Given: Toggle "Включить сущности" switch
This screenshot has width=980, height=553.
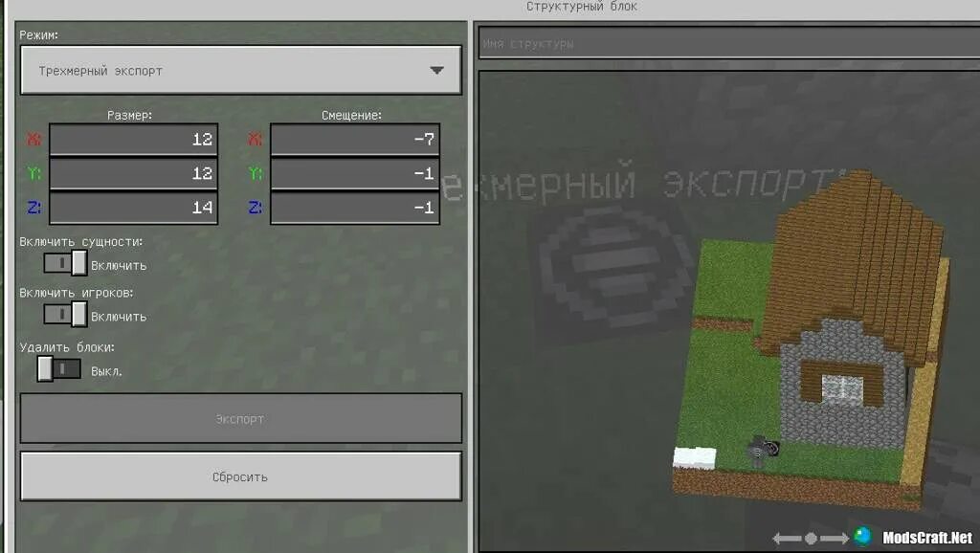Looking at the screenshot, I should click(65, 263).
